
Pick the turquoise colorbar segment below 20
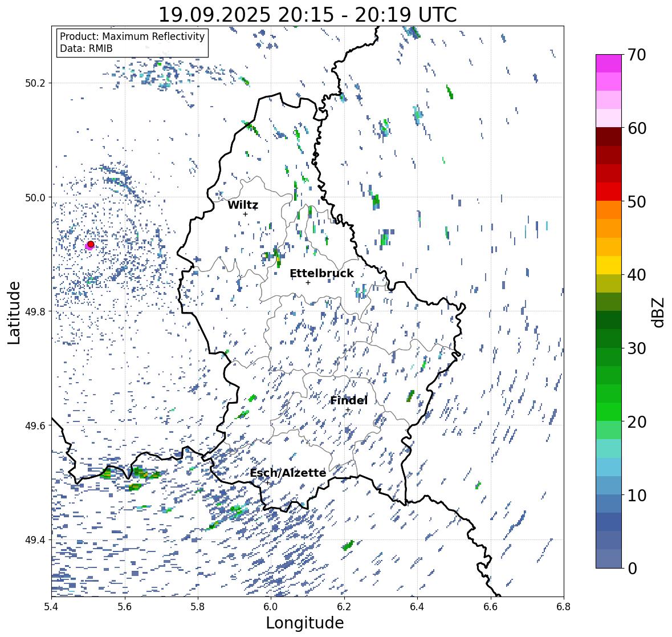point(609,448)
